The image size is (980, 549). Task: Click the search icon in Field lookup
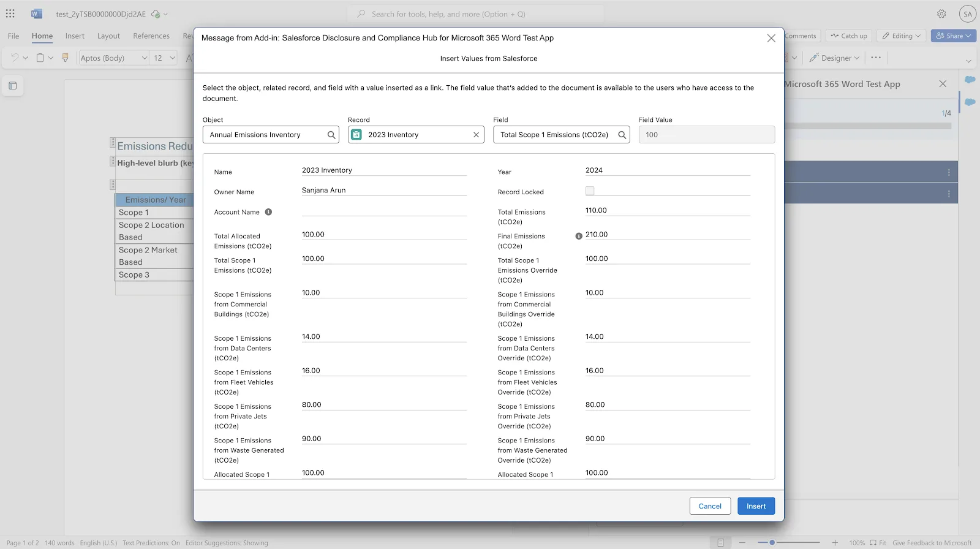(622, 135)
